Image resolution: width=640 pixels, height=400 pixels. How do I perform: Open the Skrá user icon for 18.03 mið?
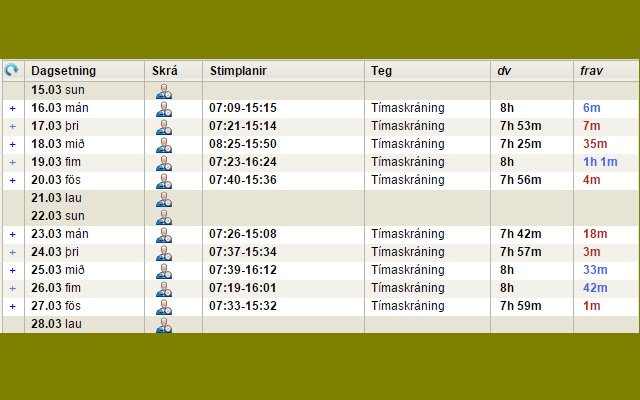[x=164, y=145]
